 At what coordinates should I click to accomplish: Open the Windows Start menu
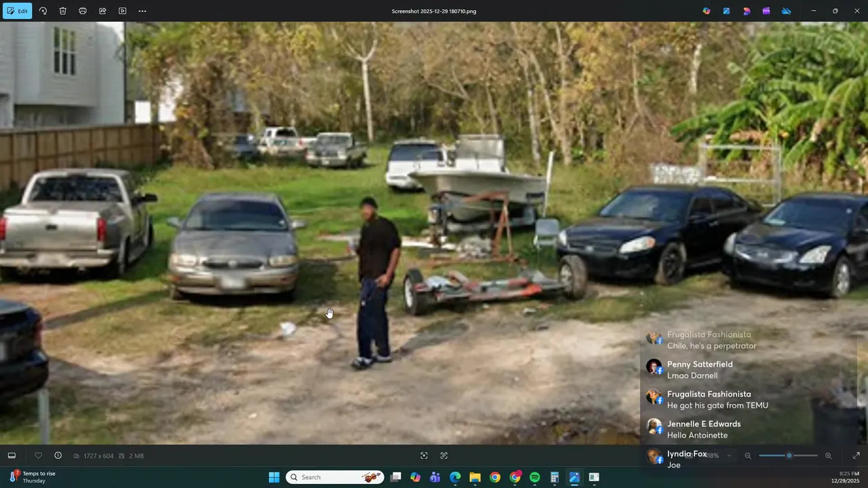coord(274,477)
